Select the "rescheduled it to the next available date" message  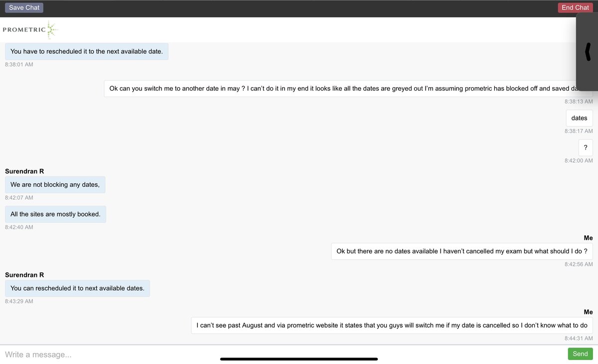click(87, 51)
